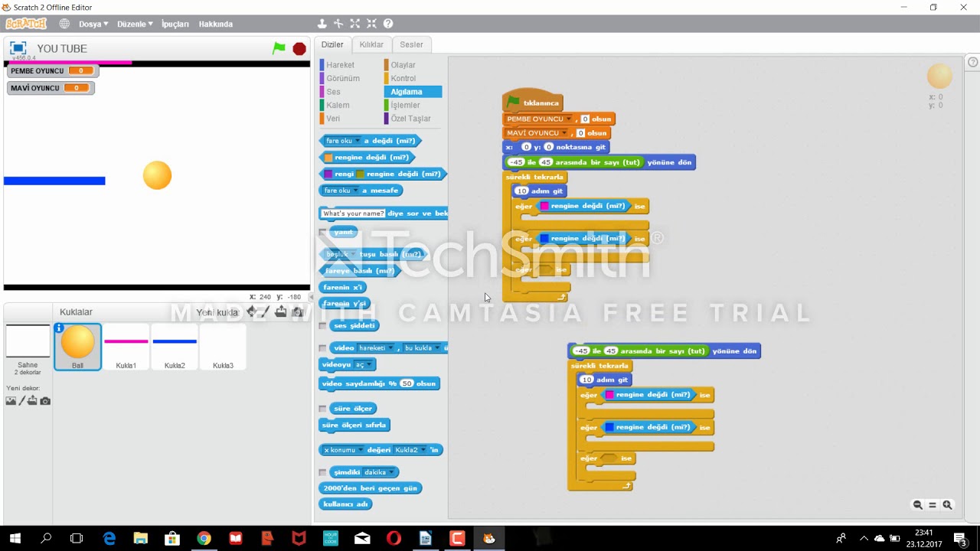The width and height of the screenshot is (980, 551).
Task: Open fare oku dropdown in değdi block
Action: [x=342, y=141]
